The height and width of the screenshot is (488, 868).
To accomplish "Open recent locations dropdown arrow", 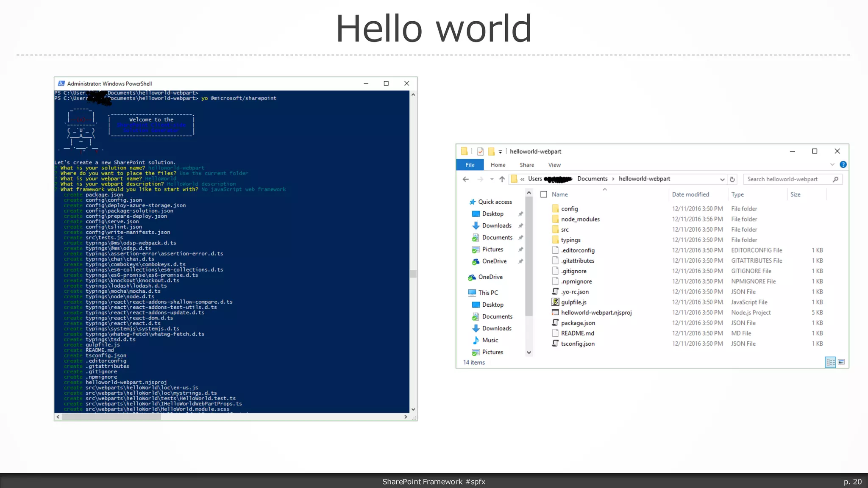I will pyautogui.click(x=492, y=179).
